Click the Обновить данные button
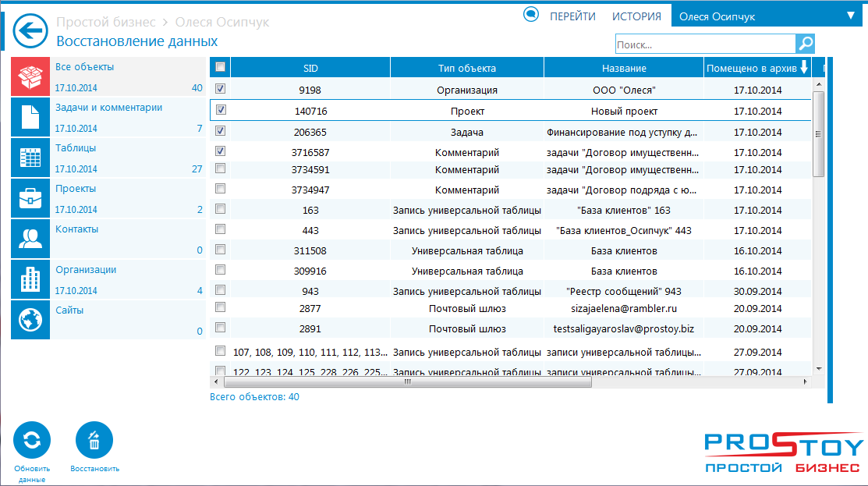The width and height of the screenshot is (868, 486). click(32, 441)
